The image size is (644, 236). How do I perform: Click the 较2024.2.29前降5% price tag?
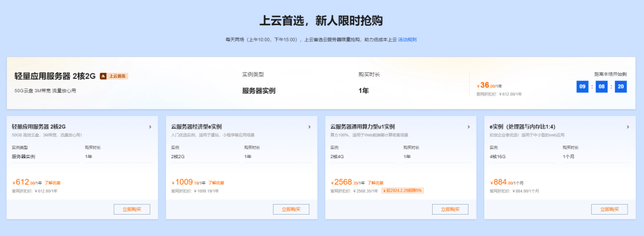(402, 191)
